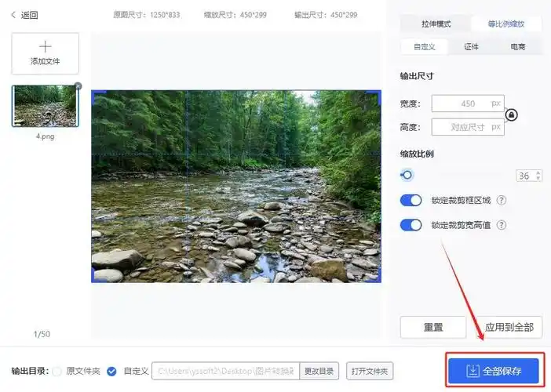Select 自定义 output directory option

(111, 371)
